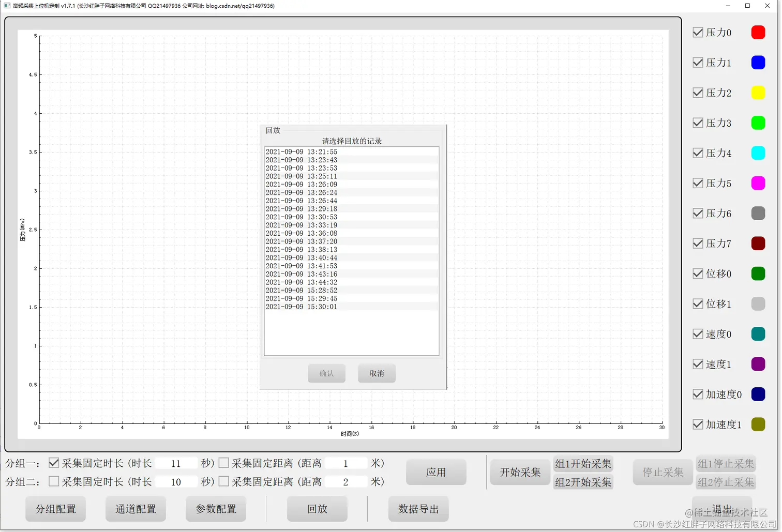Enable 分组一 采集固定距离 checkbox
This screenshot has height=532, width=782.
[224, 463]
